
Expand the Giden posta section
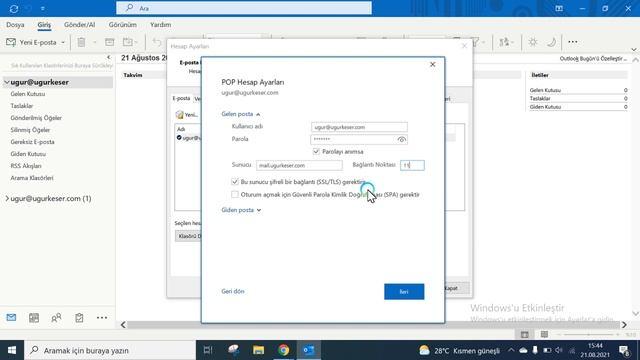tap(241, 210)
